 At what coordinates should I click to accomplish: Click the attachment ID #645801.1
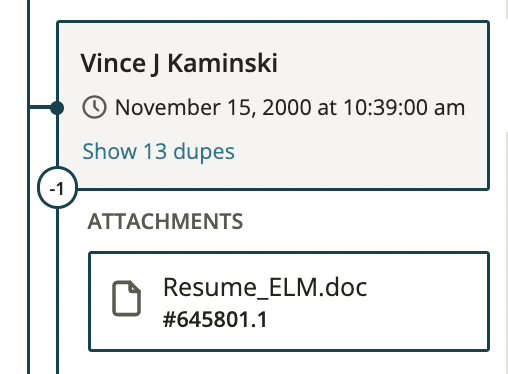tap(215, 319)
